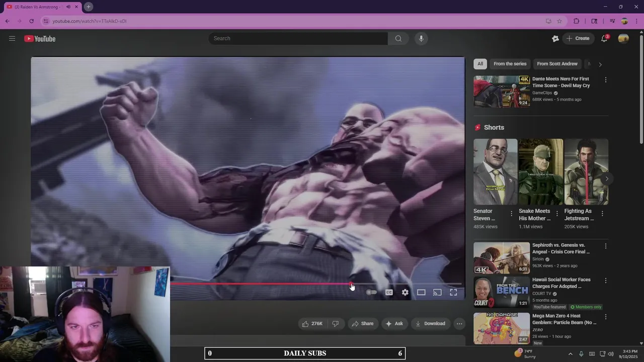Open YouTube account avatar menu
Screen dimensions: 644x362
pos(623,39)
